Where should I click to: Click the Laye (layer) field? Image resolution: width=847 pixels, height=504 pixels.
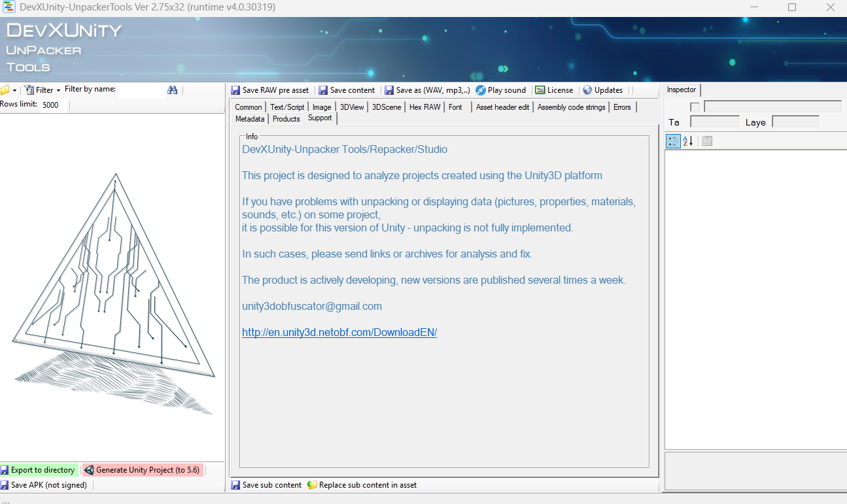click(795, 122)
